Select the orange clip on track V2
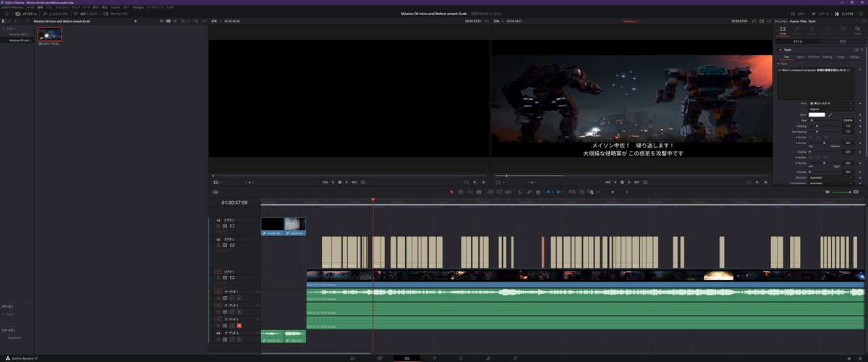Viewport: 868px width, 362px height. (x=542, y=252)
